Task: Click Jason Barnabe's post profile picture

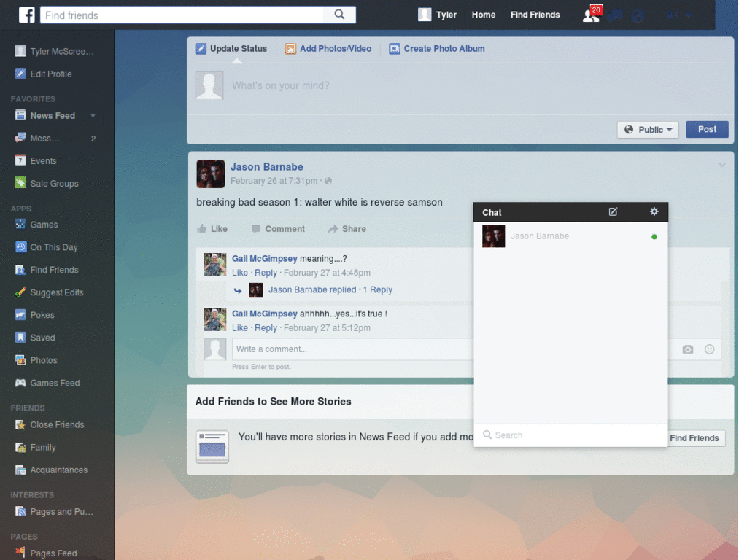Action: point(211,174)
